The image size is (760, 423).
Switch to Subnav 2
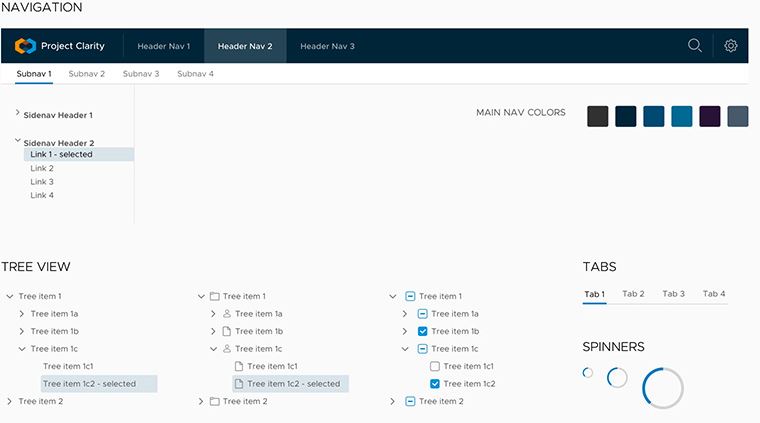[x=87, y=74]
